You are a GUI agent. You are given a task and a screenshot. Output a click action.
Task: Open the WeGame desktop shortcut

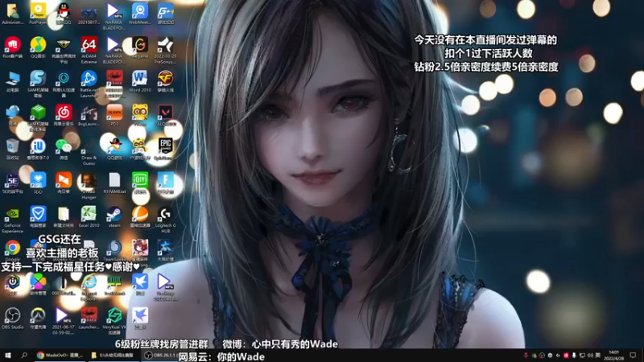[x=139, y=47]
